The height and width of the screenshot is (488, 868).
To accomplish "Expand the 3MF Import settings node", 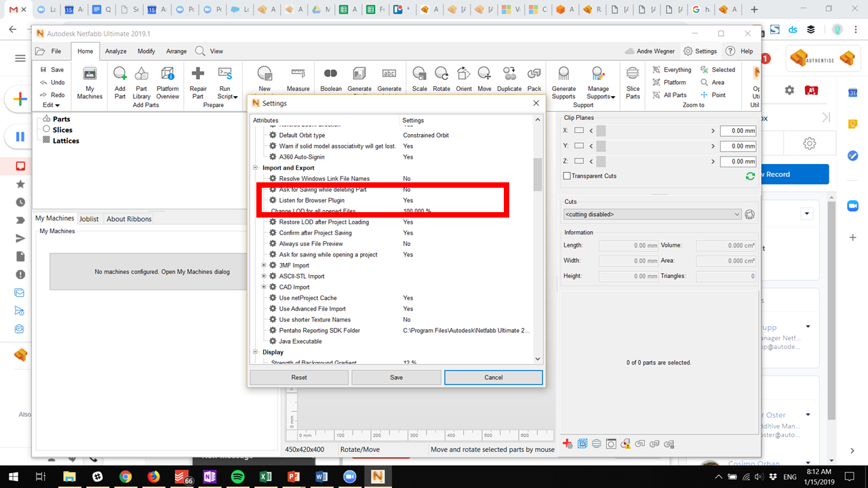I will [264, 266].
